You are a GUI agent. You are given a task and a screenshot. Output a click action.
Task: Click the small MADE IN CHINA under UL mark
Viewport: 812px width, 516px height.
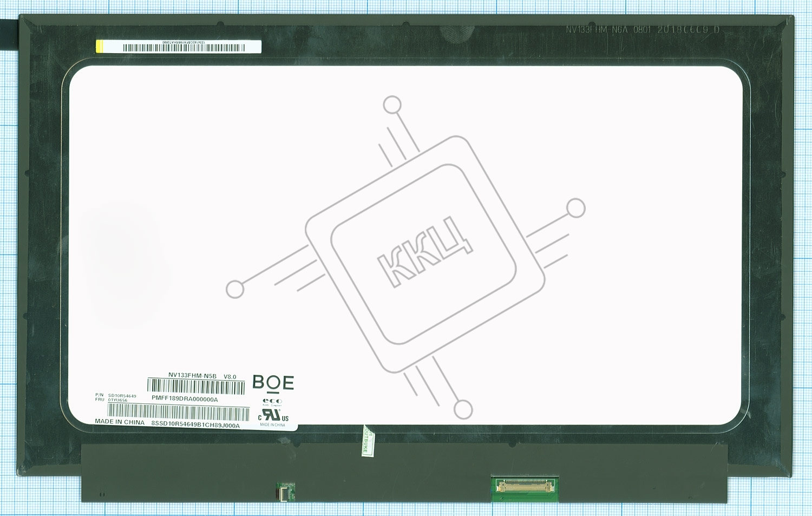[x=272, y=425]
